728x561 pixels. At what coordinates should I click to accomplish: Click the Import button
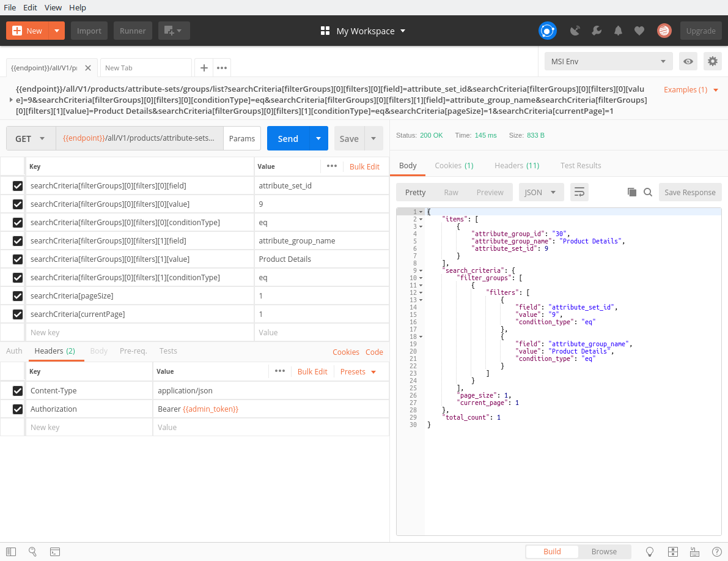click(x=89, y=31)
